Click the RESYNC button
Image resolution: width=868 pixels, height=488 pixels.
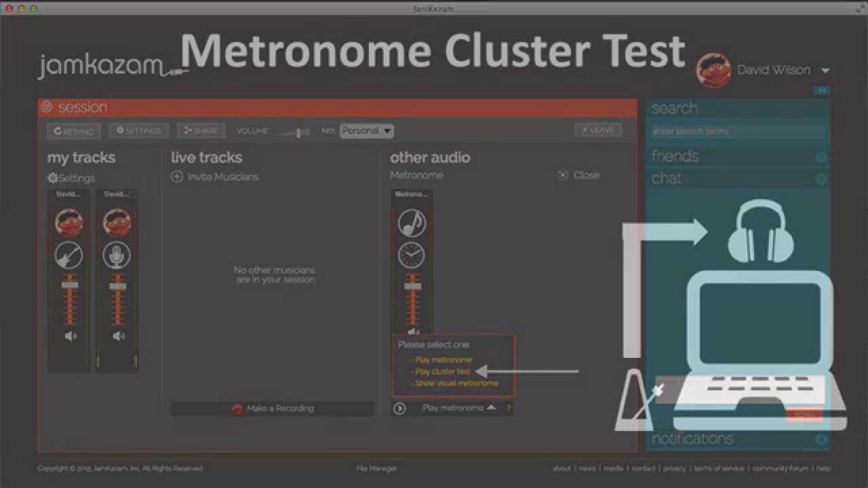coord(73,131)
